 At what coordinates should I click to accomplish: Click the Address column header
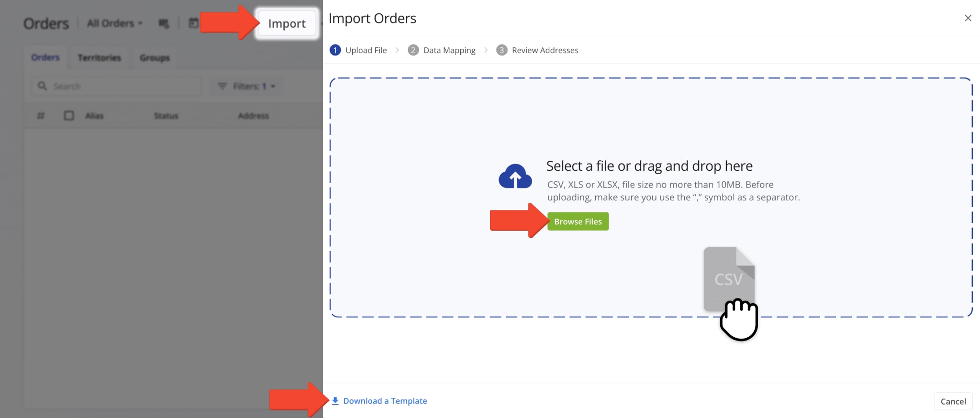(253, 116)
